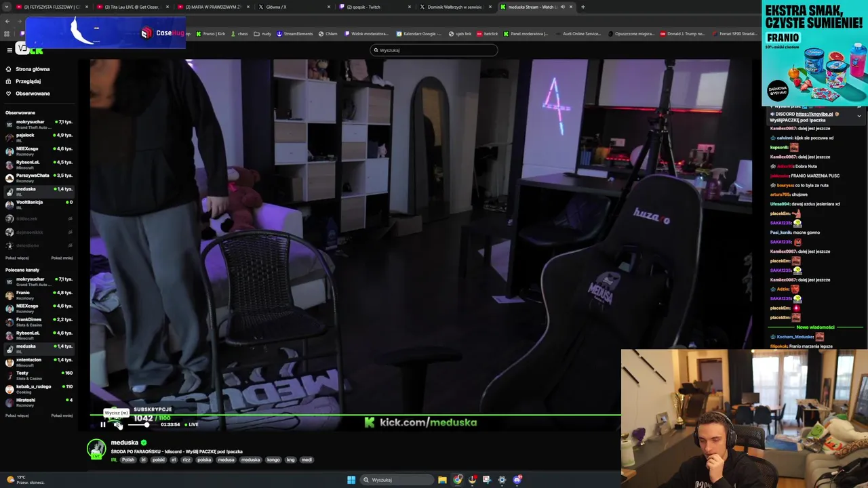
Task: Click the Franio advertisement banner
Action: (x=814, y=54)
